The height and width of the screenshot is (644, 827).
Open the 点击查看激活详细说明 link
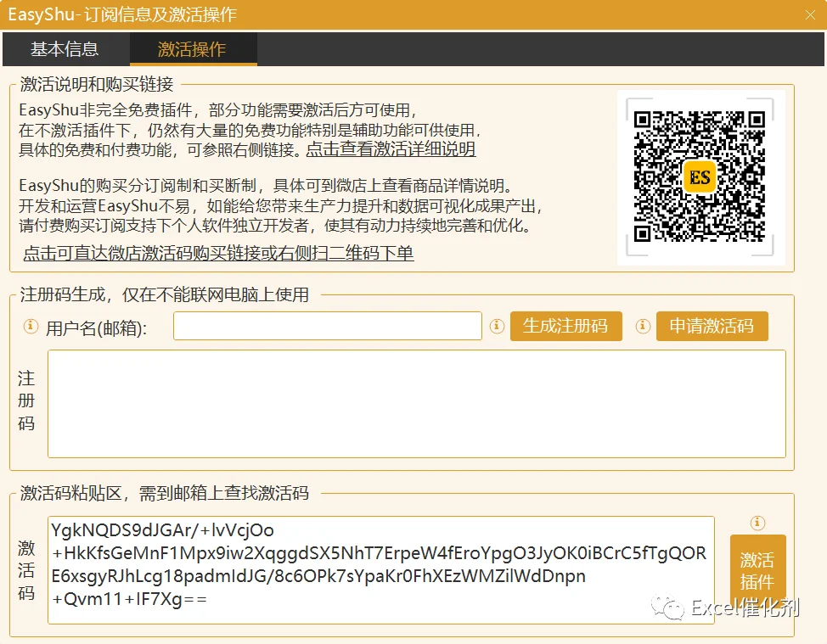[x=391, y=149]
